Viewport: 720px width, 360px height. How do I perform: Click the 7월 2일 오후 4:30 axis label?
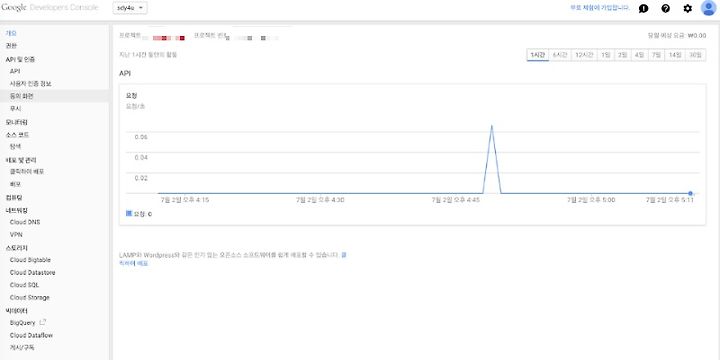click(x=321, y=200)
